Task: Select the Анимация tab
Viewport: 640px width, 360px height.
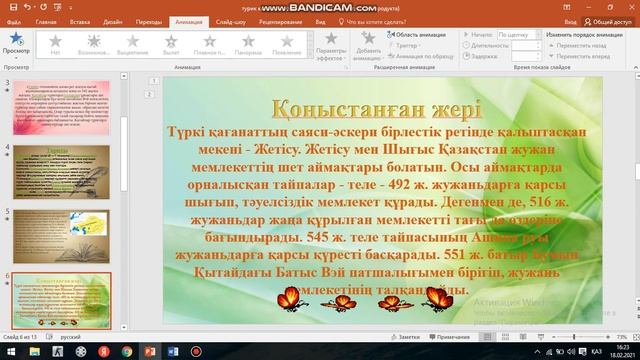Action: click(189, 22)
